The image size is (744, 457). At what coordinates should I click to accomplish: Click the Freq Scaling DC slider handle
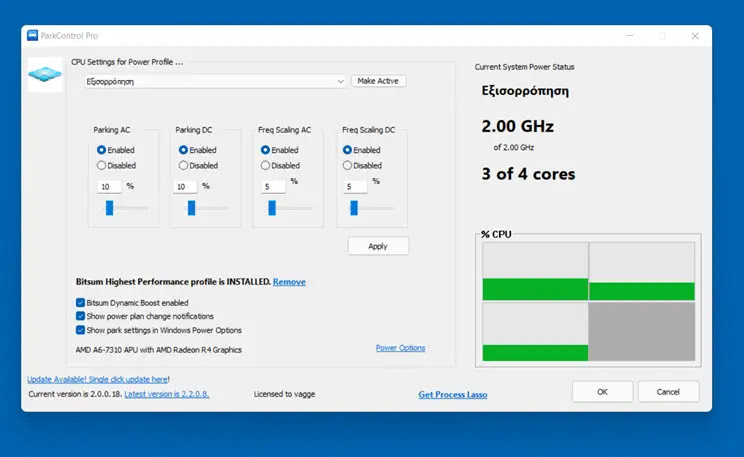[x=354, y=208]
